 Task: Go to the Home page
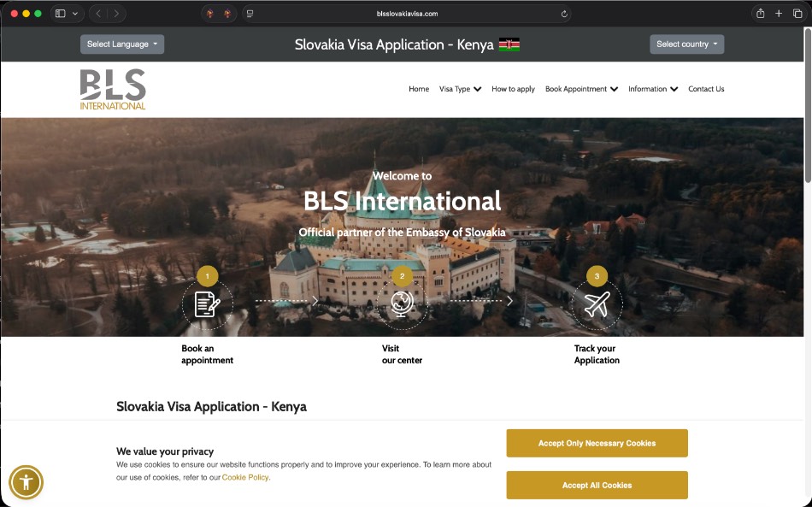(419, 89)
